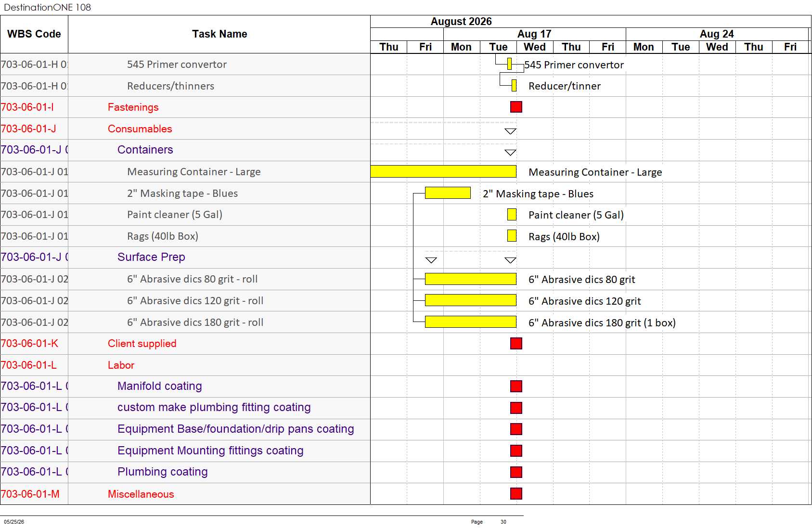
Task: Select the Task Name column header
Action: coord(219,34)
